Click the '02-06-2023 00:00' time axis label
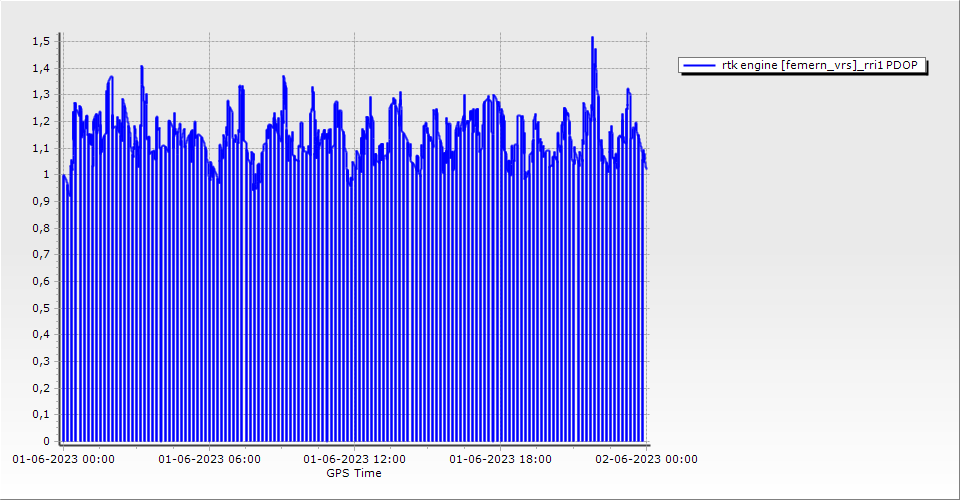This screenshot has height=500, width=960. coord(646,460)
